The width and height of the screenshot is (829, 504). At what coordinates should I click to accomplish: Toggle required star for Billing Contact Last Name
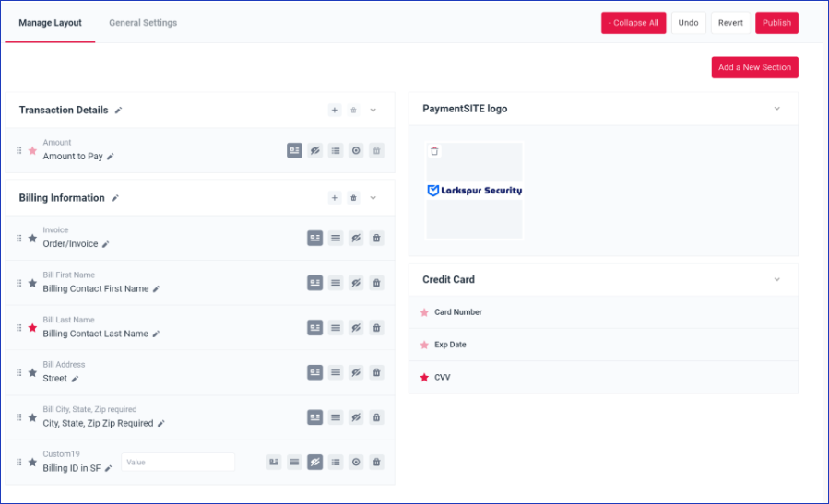point(33,328)
